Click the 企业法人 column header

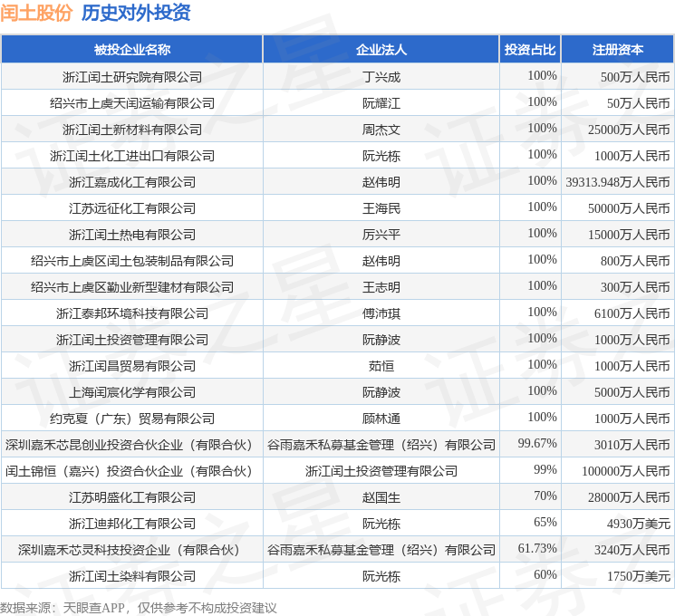click(x=381, y=50)
